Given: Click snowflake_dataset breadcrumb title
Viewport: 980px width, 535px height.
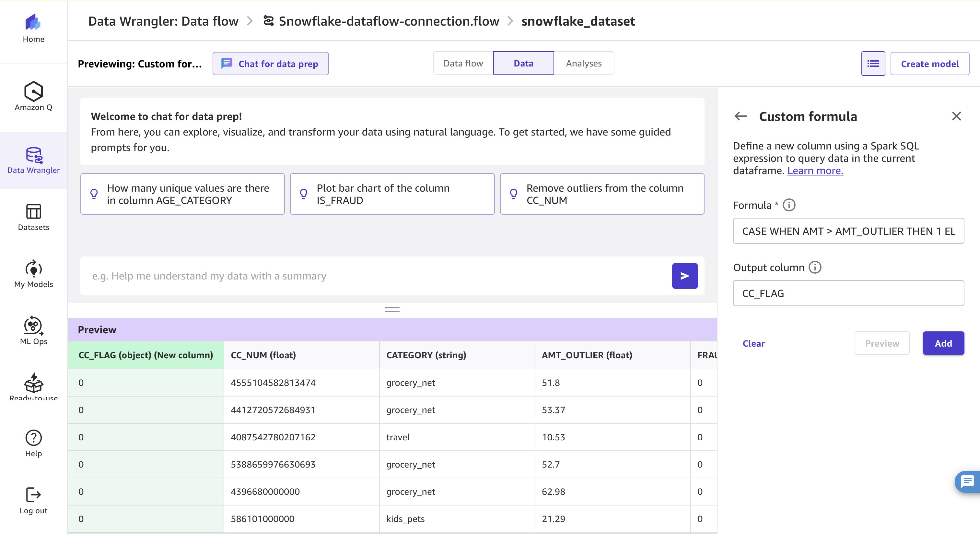Looking at the screenshot, I should pyautogui.click(x=578, y=21).
